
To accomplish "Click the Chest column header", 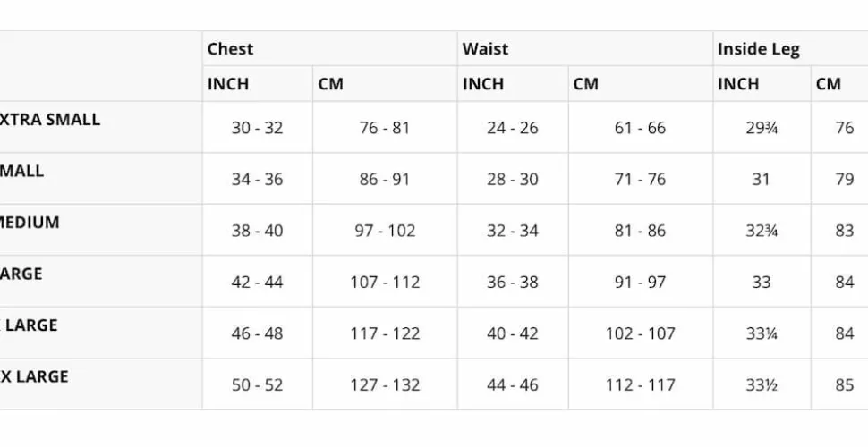I will pos(230,48).
